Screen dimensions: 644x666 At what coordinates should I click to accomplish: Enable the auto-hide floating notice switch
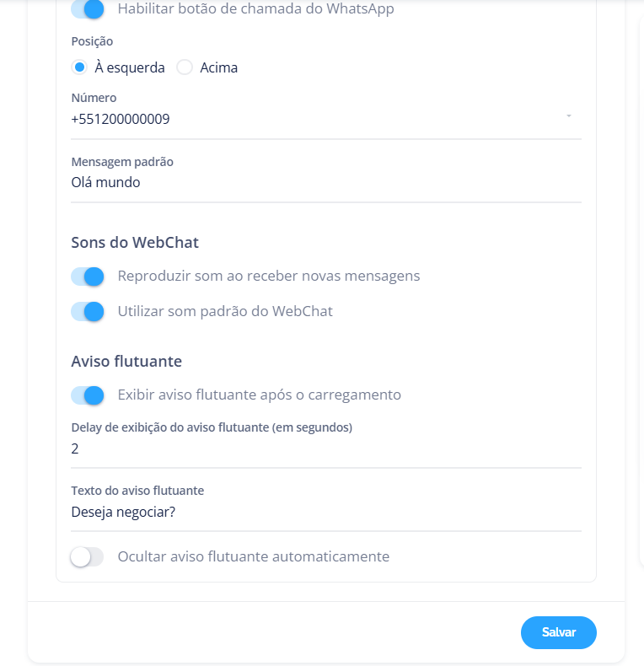[88, 557]
